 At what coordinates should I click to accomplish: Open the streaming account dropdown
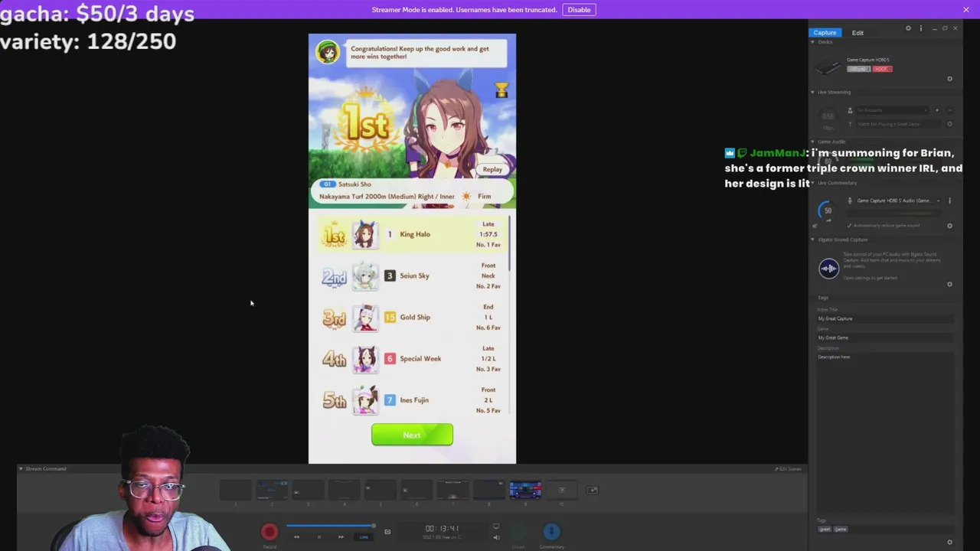[890, 110]
